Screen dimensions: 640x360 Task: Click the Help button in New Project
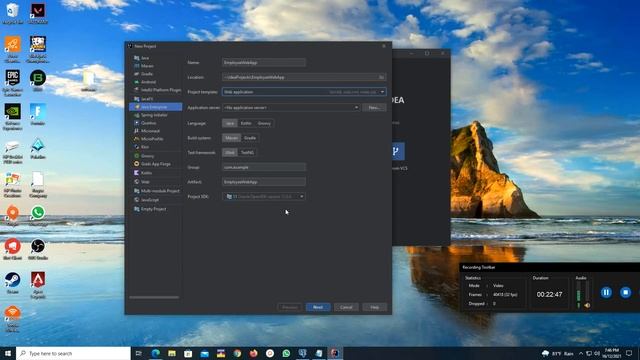[375, 307]
